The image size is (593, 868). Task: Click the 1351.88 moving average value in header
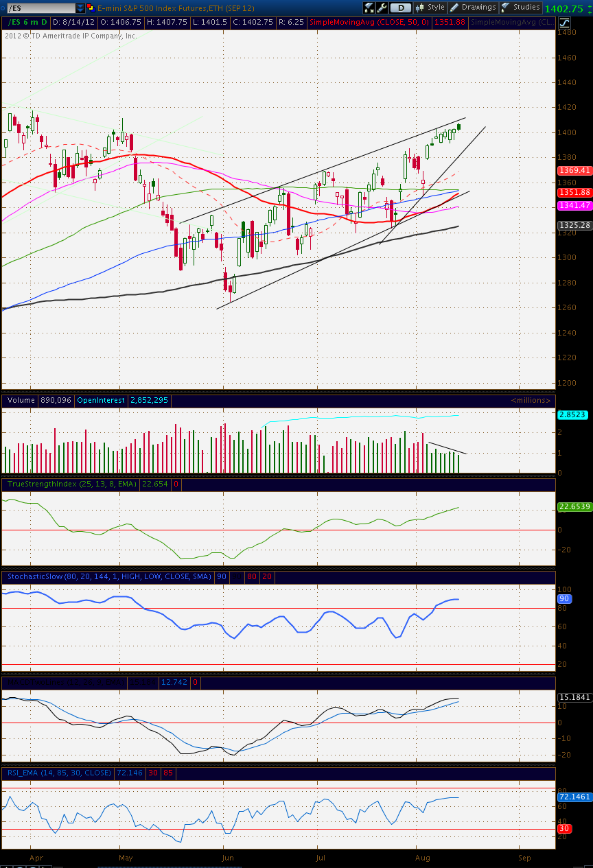coord(450,22)
